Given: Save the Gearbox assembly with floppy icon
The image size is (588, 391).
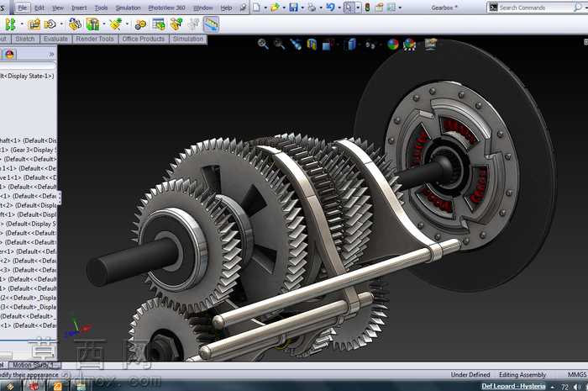Looking at the screenshot, I should tap(293, 7).
